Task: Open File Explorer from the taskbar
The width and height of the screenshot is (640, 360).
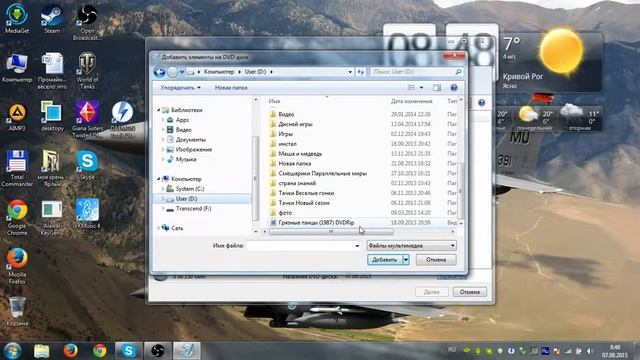Action: 42,351
